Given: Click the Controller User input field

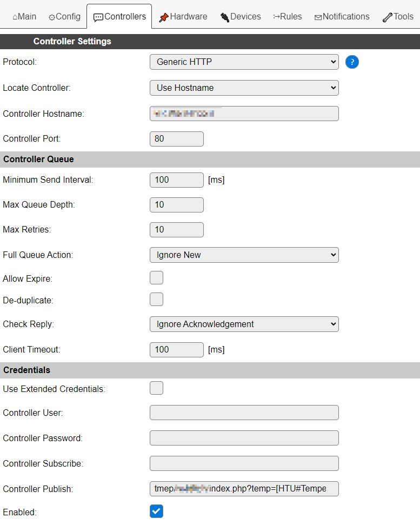Looking at the screenshot, I should [x=244, y=413].
